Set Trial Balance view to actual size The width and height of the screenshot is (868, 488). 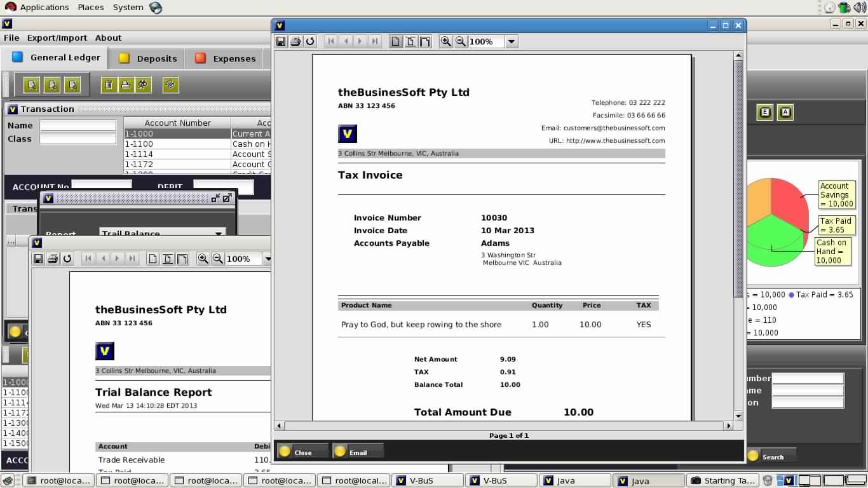click(153, 259)
